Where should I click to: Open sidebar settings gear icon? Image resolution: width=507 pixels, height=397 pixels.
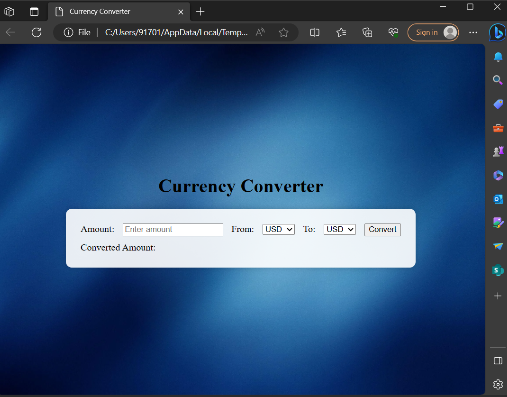pyautogui.click(x=498, y=384)
